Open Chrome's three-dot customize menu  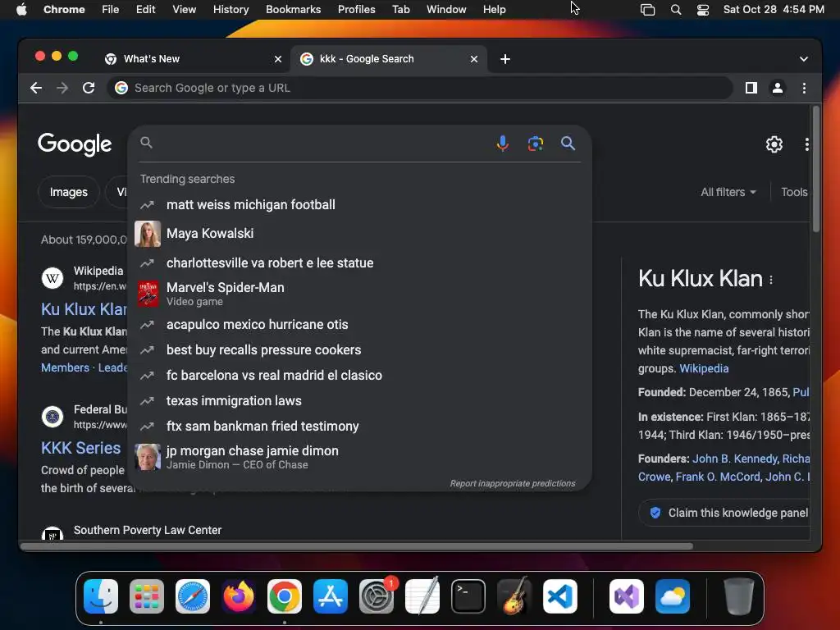[x=804, y=88]
